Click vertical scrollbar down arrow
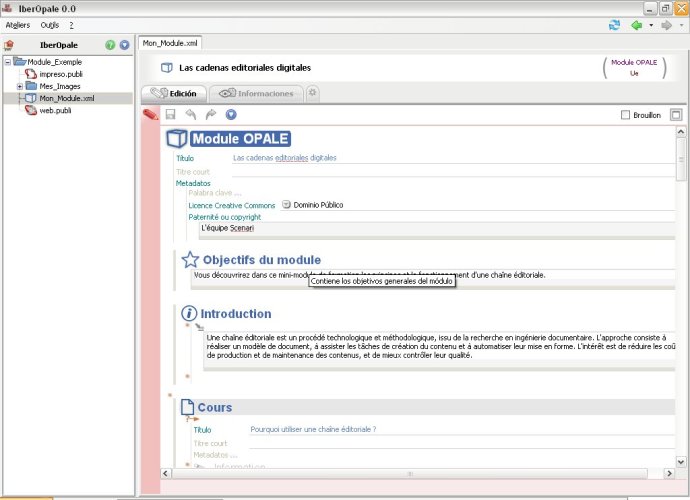Viewport: 690px width, 500px height. click(681, 462)
